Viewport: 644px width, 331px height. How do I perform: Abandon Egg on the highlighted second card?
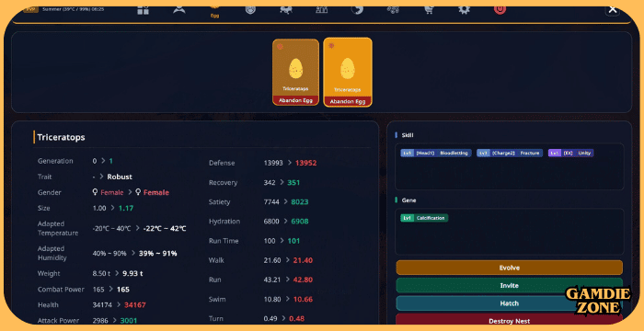click(x=348, y=101)
